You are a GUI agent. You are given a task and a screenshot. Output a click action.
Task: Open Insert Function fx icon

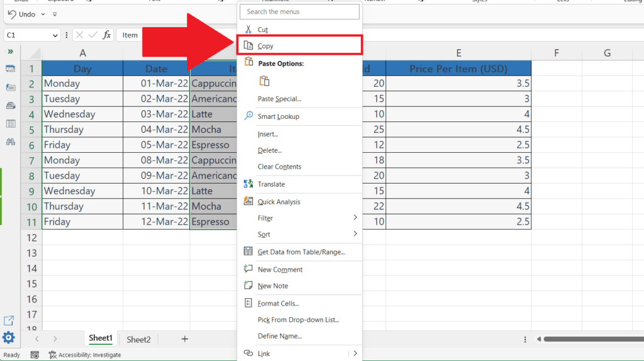point(107,35)
